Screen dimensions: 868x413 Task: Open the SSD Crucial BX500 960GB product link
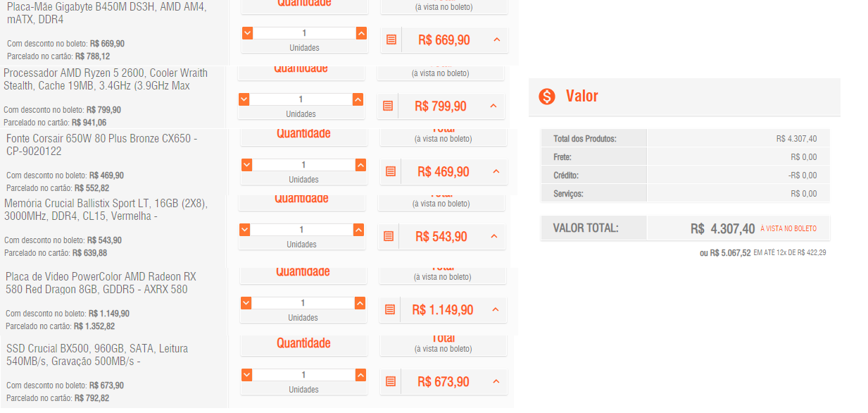[97, 355]
